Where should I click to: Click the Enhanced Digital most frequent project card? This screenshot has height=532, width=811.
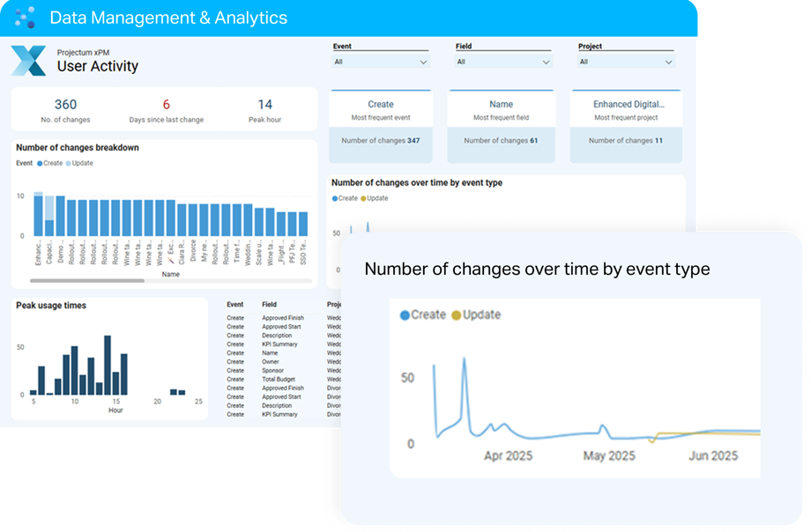(628, 126)
